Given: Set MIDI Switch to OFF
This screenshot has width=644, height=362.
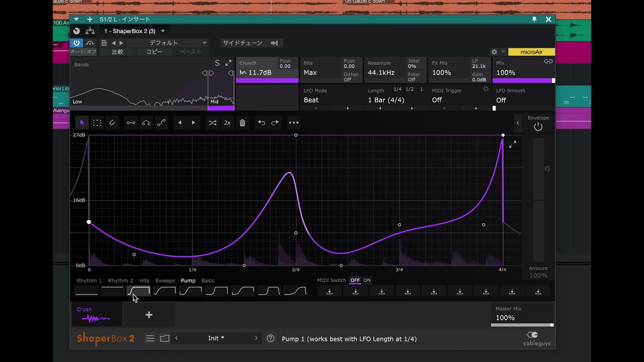Looking at the screenshot, I should 355,281.
